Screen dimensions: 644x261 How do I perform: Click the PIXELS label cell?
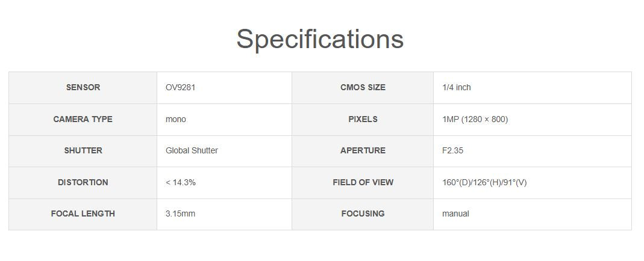363,119
